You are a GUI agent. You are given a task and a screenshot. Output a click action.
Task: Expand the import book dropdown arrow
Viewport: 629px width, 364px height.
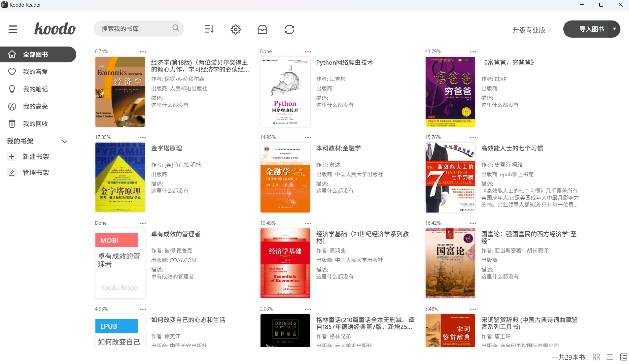tap(614, 29)
